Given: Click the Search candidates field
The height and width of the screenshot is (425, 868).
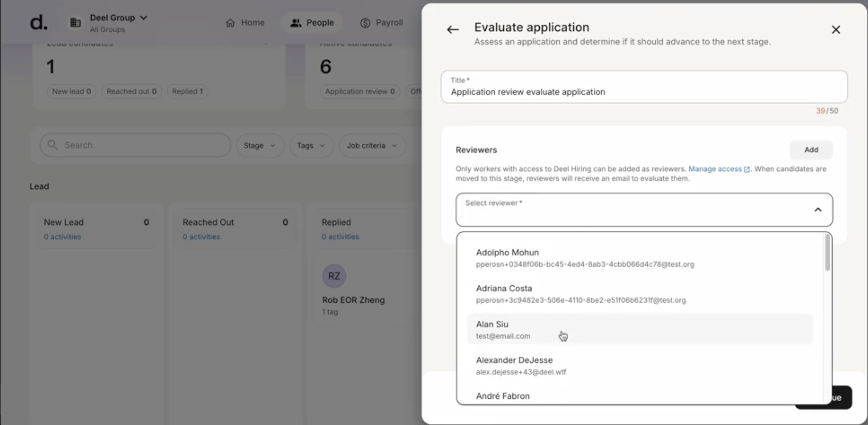Looking at the screenshot, I should (135, 145).
